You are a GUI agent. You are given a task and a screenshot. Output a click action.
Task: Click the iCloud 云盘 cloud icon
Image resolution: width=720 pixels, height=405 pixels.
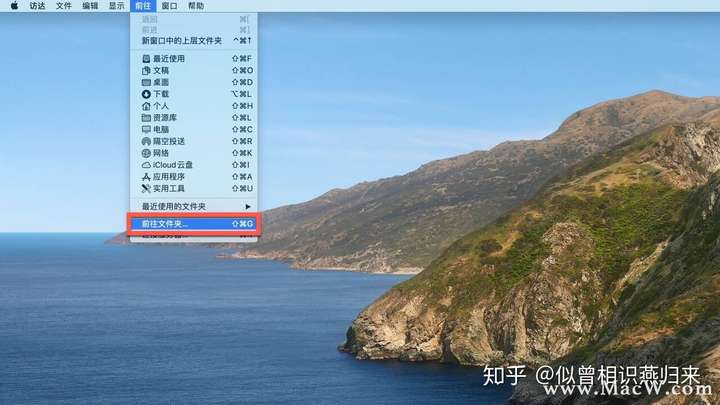tap(146, 165)
